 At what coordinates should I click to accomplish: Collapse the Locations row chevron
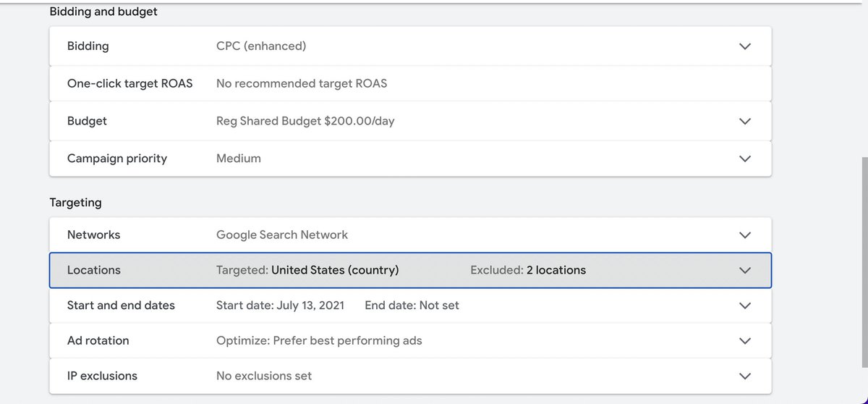[745, 270]
